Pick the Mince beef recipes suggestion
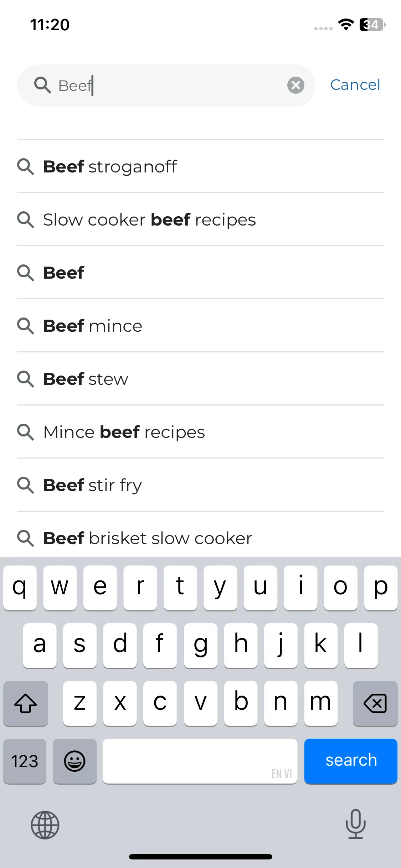Image resolution: width=401 pixels, height=868 pixels. point(200,432)
